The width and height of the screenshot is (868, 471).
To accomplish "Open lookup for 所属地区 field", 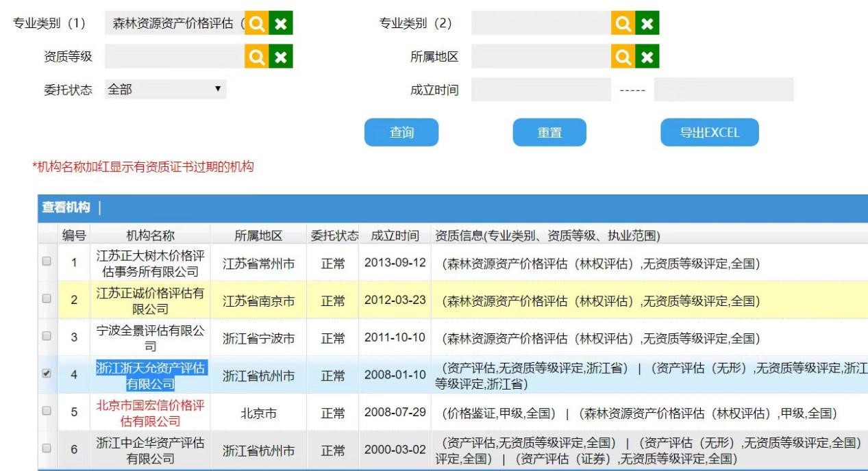I will (x=623, y=57).
